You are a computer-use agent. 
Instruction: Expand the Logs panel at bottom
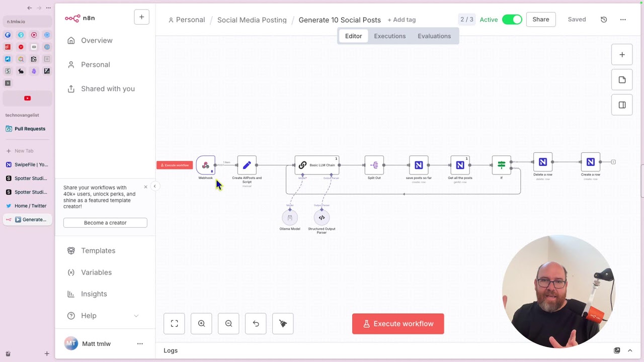630,350
